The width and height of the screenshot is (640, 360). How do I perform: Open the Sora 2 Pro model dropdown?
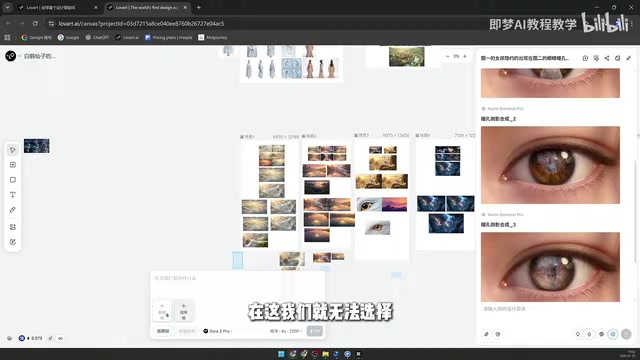click(218, 331)
